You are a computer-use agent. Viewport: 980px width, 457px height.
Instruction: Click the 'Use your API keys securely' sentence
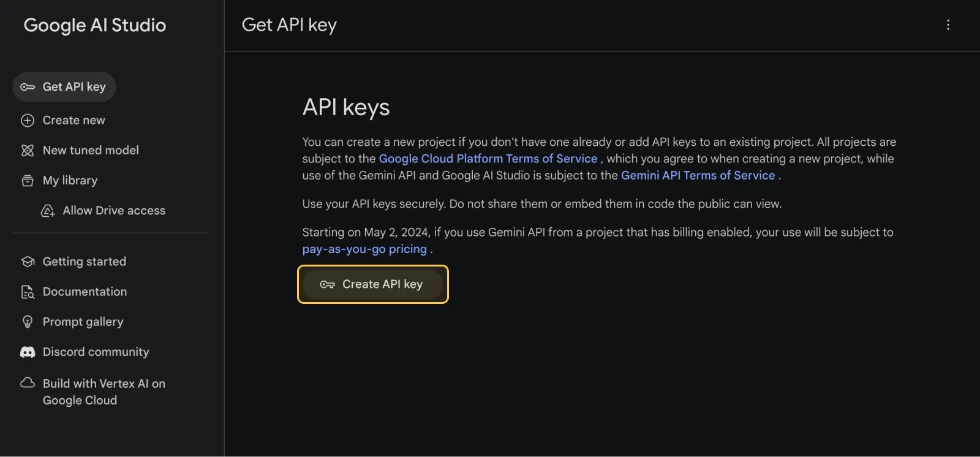coord(542,204)
